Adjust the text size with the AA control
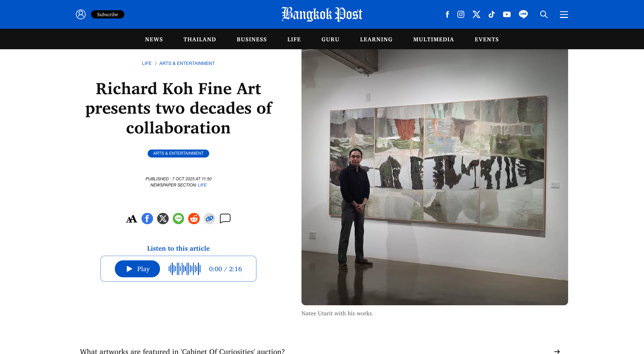The width and height of the screenshot is (644, 354). tap(132, 219)
